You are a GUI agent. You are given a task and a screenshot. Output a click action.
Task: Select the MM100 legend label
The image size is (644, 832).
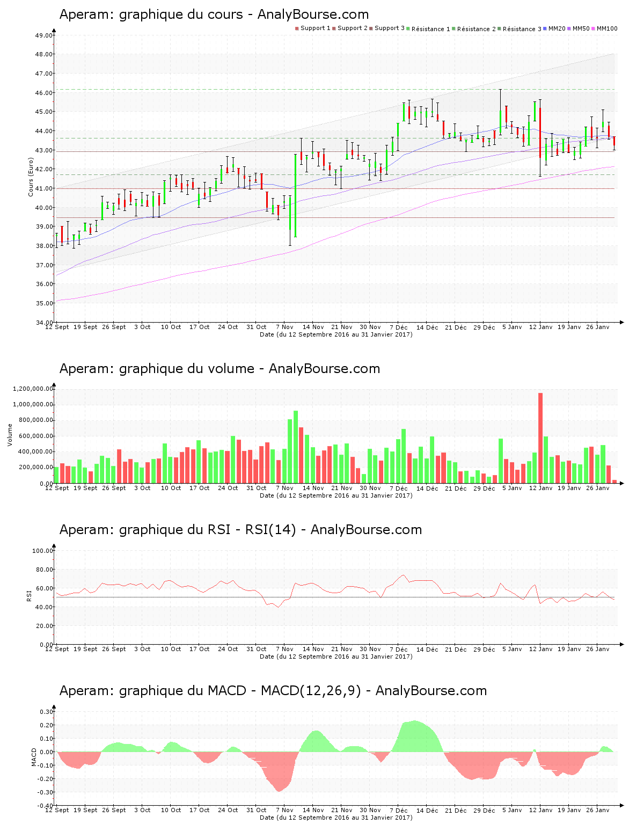(608, 28)
